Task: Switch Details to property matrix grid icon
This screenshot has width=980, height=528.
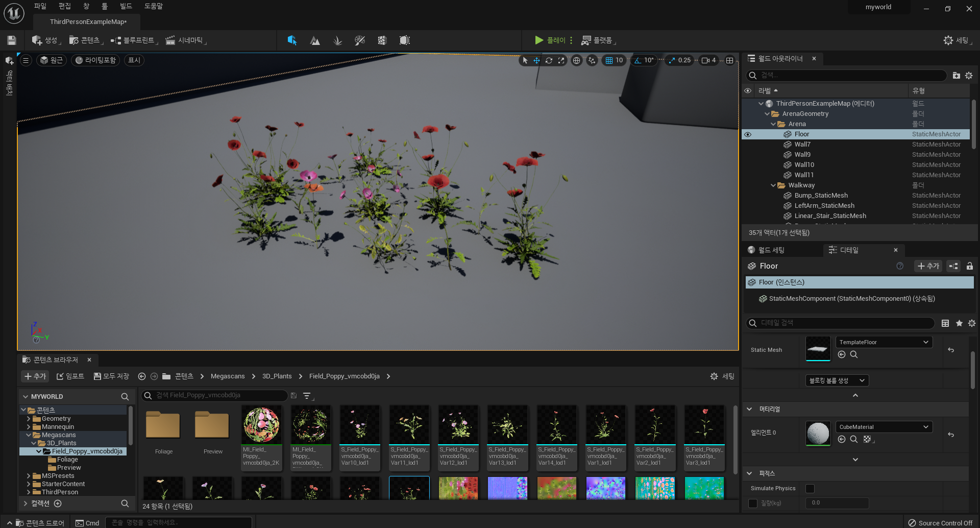Action: tap(945, 323)
